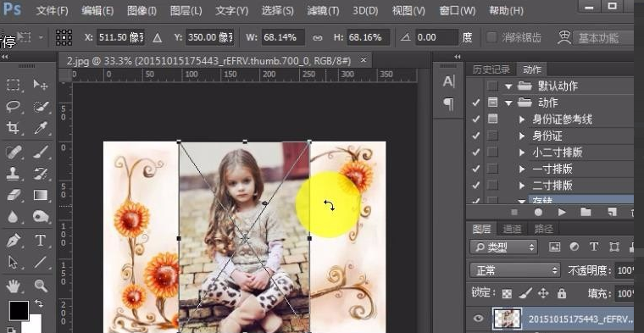This screenshot has width=644, height=333.
Task: Open the 文件(F) menu
Action: pyautogui.click(x=52, y=11)
